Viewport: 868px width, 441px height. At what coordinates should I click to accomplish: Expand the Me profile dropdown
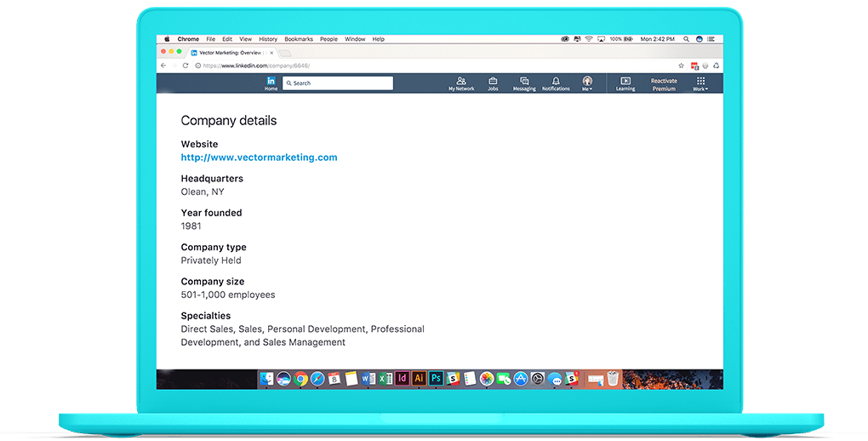(x=587, y=83)
